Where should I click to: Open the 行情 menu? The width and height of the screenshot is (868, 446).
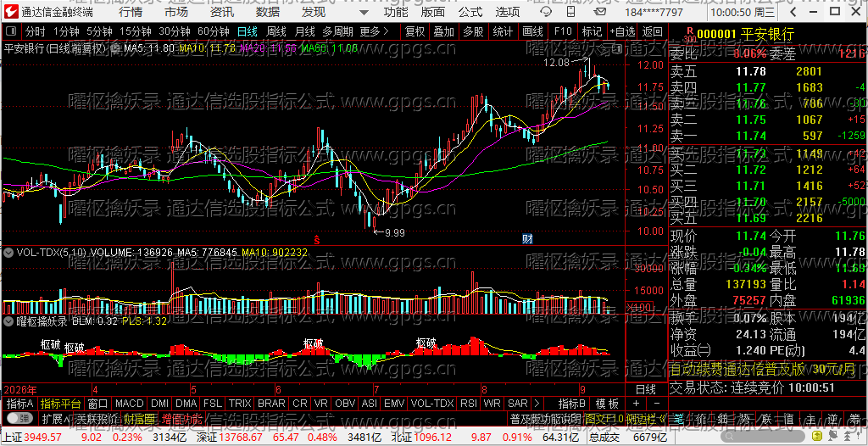(130, 12)
